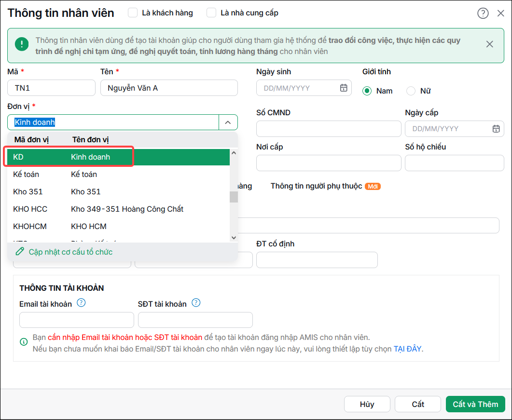Select the KHO HCM unit row
Viewport: 512px width, 420px height.
[119, 226]
